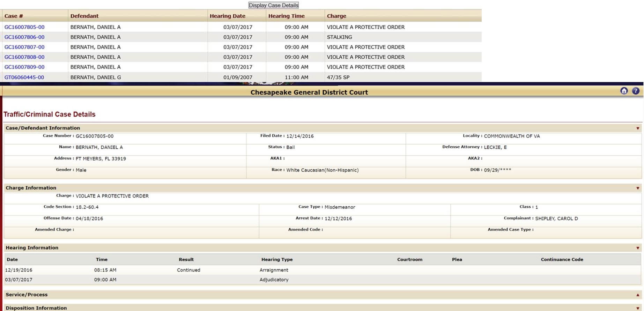Open case link GT06060445-00
644x311 pixels.
click(24, 77)
